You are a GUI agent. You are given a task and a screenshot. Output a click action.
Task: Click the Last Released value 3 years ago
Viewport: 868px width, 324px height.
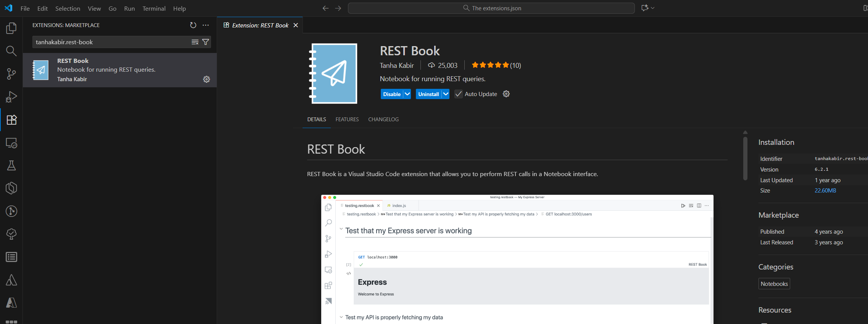(x=829, y=242)
